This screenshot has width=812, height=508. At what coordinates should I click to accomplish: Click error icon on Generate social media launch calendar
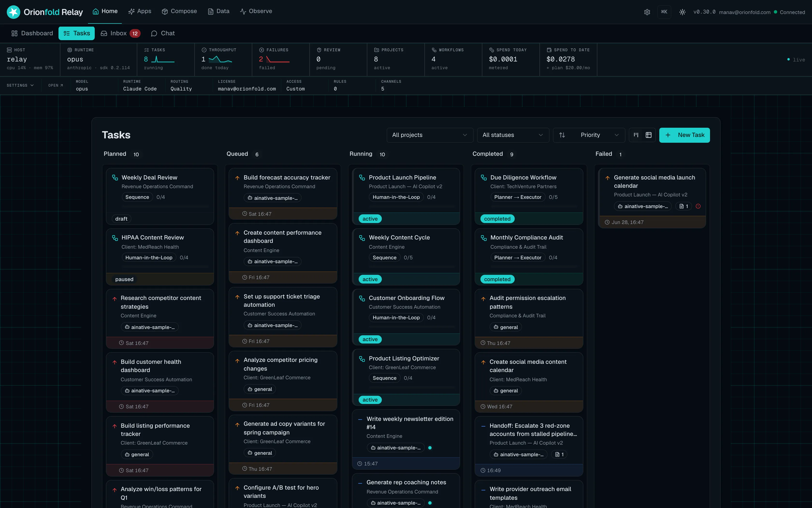click(x=698, y=206)
